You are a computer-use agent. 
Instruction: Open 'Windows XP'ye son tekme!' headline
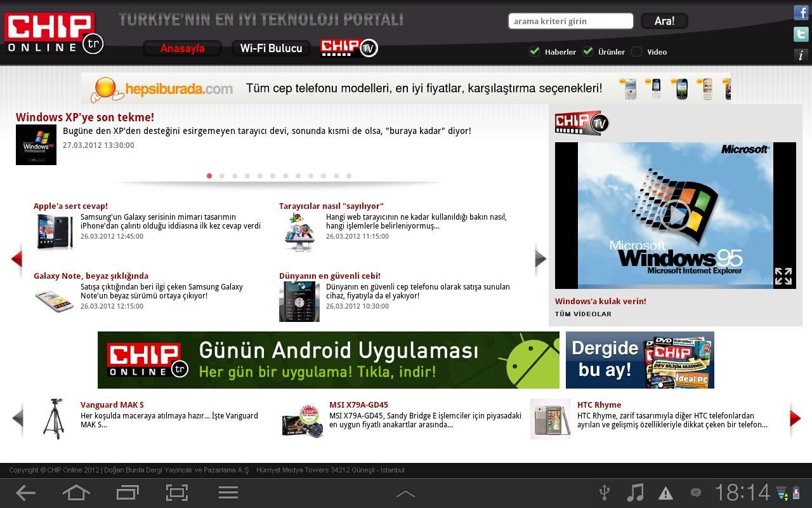pyautogui.click(x=85, y=117)
